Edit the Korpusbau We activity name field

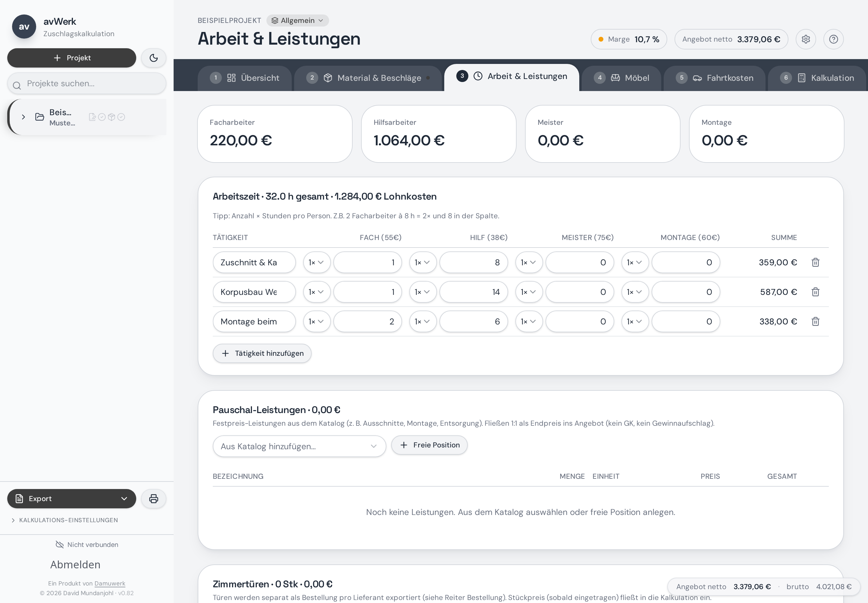pyautogui.click(x=254, y=292)
